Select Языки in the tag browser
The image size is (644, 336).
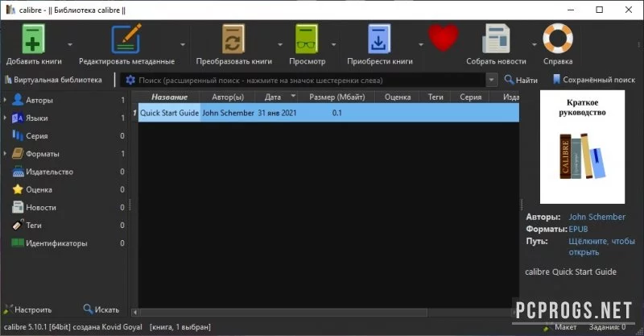[x=36, y=118]
